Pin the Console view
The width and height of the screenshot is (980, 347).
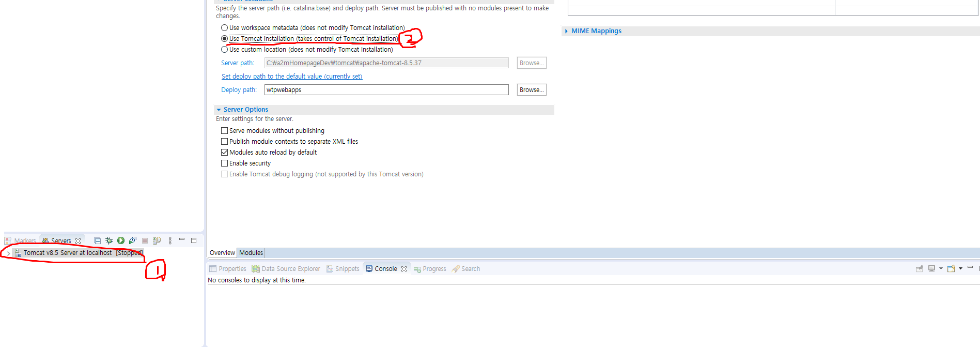click(920, 268)
